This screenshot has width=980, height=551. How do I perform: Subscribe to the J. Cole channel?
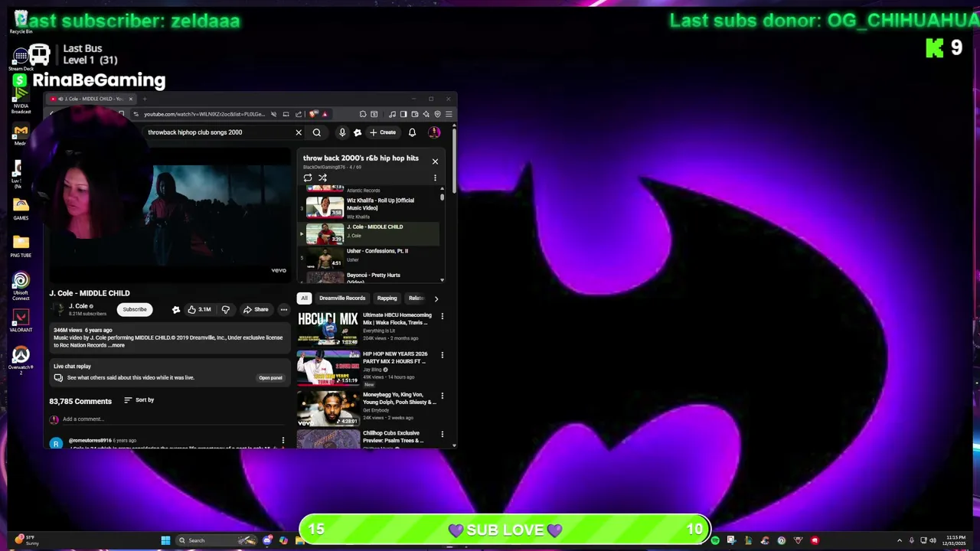pyautogui.click(x=135, y=309)
